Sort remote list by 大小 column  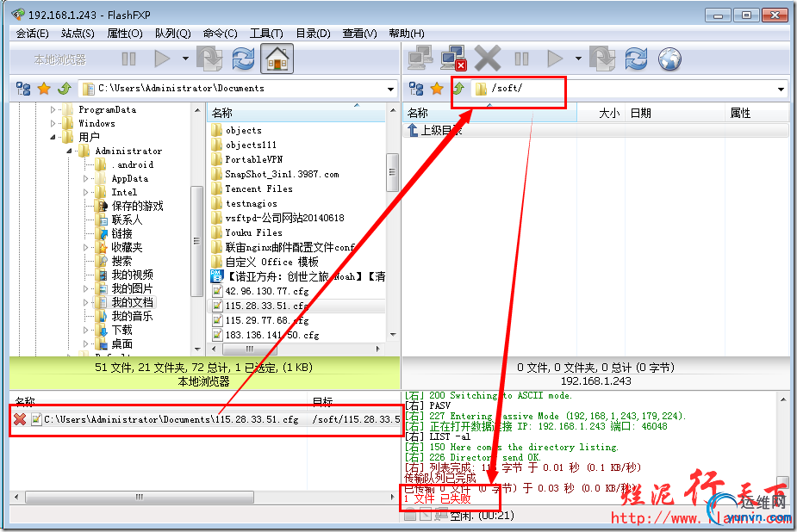click(609, 113)
